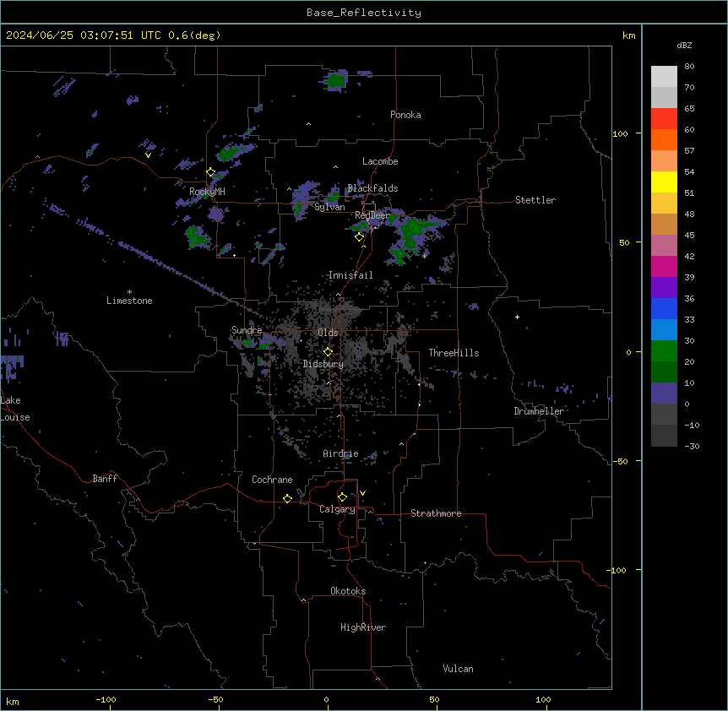
Task: Click the Base_Reflectivity title
Action: (364, 13)
